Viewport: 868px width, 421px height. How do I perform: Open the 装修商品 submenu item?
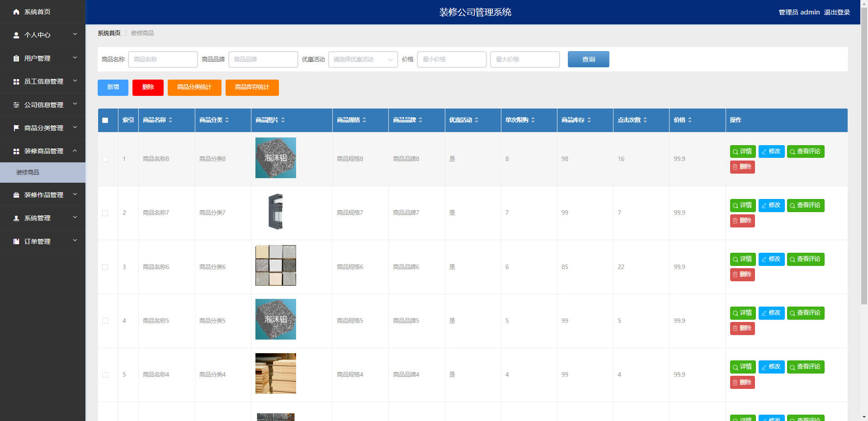(x=42, y=172)
